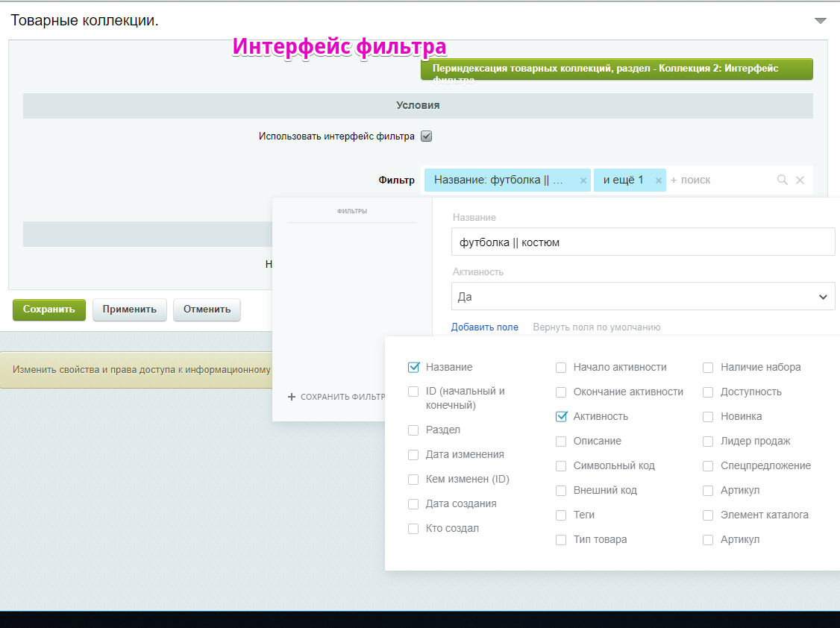This screenshot has height=628, width=840.
Task: Check the "Новинка" field checkbox
Action: tap(707, 416)
